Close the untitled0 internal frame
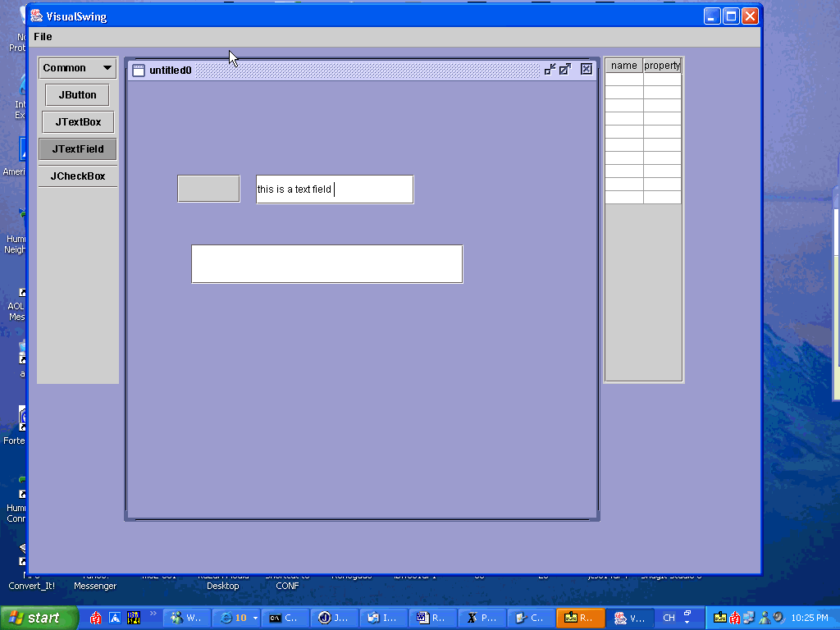The image size is (840, 630). tap(586, 70)
